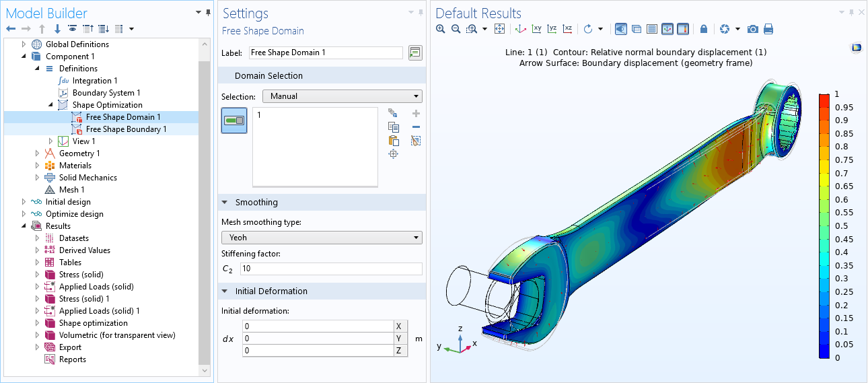Take a snapshot with the camera icon
The image size is (868, 383).
pyautogui.click(x=753, y=29)
